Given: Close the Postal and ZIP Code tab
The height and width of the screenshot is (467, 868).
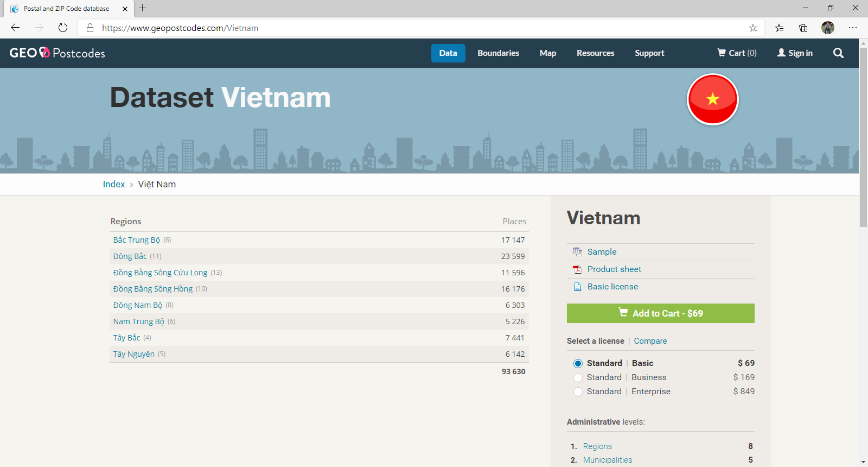Looking at the screenshot, I should click(125, 9).
